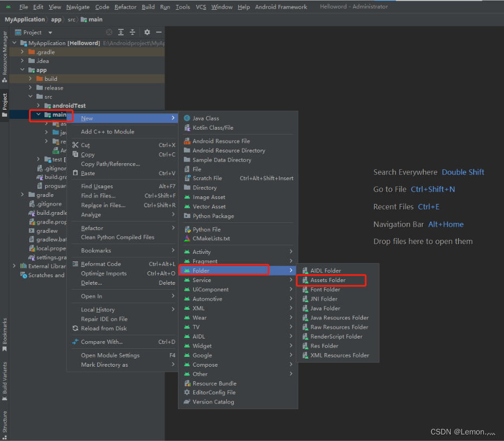Select Resource Bundle entry

pos(238,384)
